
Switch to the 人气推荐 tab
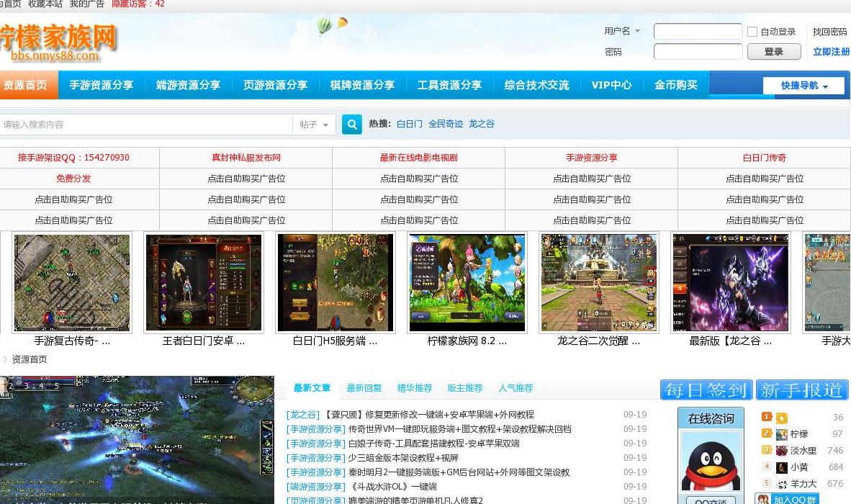(x=515, y=388)
